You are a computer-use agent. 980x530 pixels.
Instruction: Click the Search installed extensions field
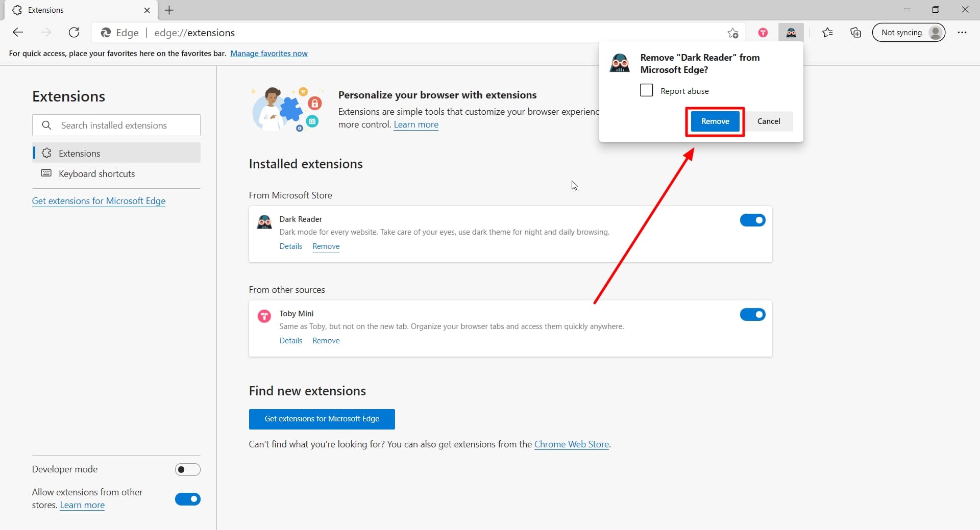tap(116, 125)
